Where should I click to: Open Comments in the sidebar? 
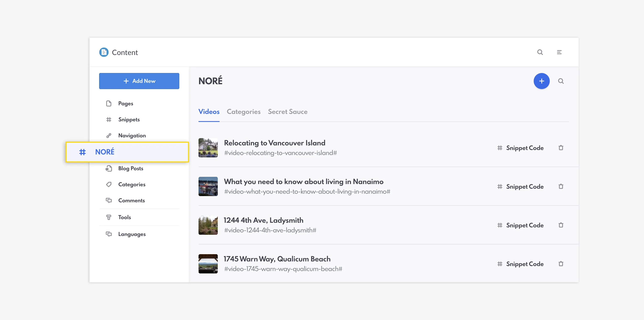[x=131, y=201]
